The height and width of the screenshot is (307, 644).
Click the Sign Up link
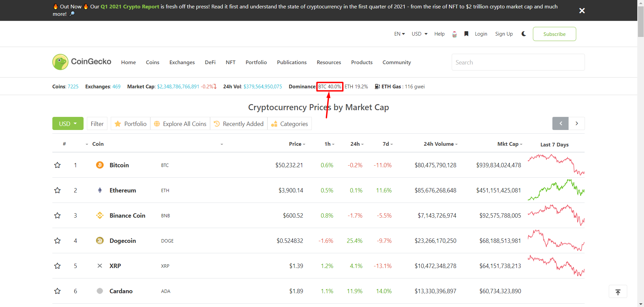(x=504, y=34)
